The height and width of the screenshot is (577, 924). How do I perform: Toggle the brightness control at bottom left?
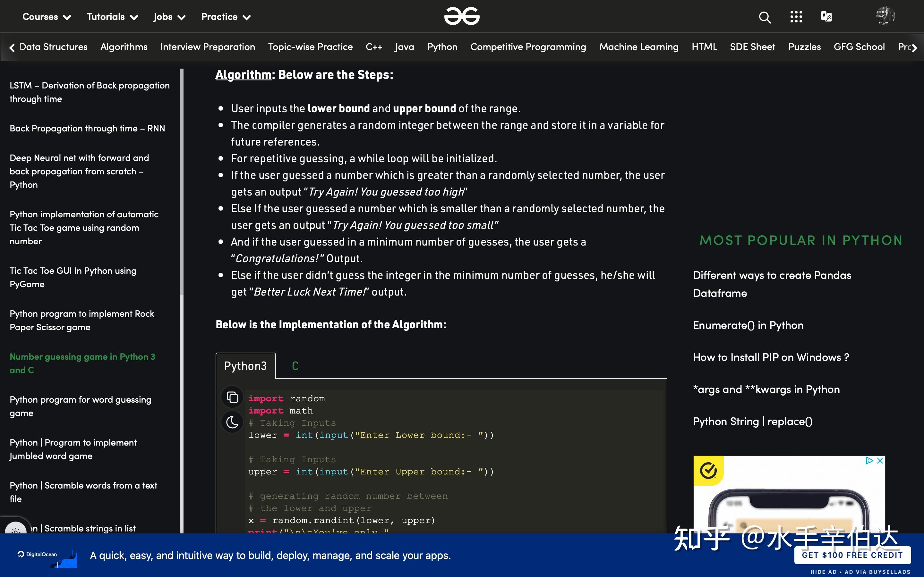coord(15,531)
